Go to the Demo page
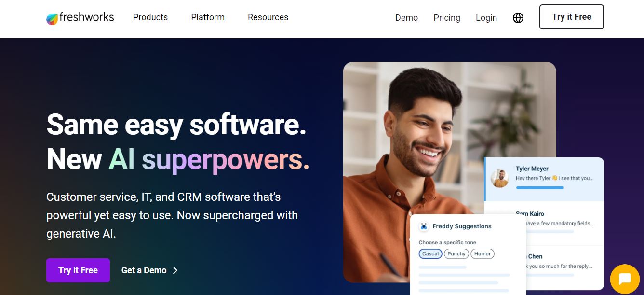This screenshot has width=644, height=295. coord(406,18)
